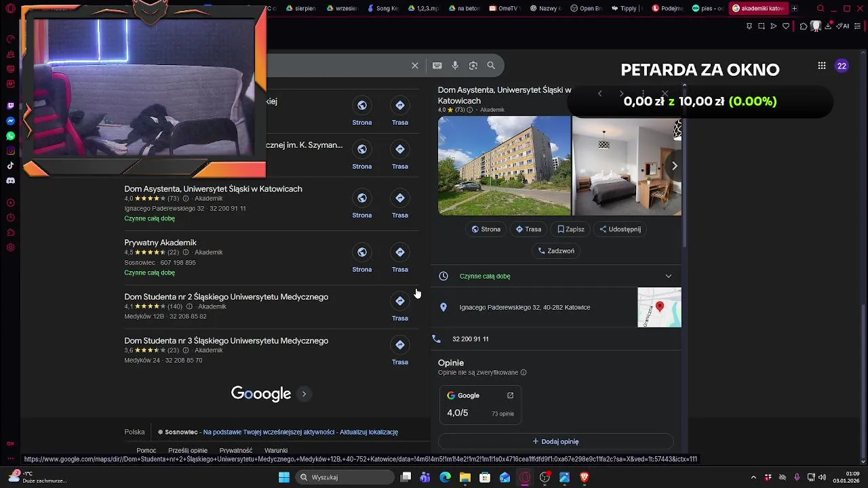Screen dimensions: 868x488
Task: Call the place with Zadzwoń
Action: [x=556, y=251]
